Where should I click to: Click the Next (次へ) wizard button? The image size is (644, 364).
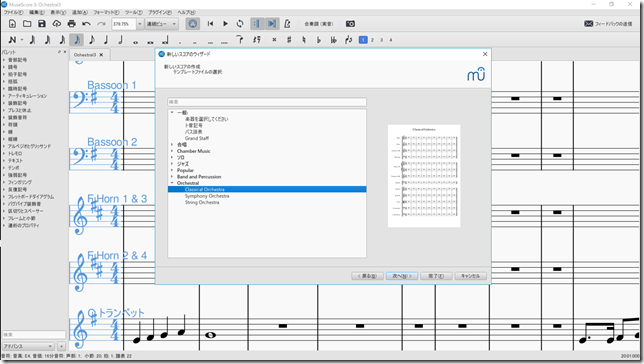(402, 276)
